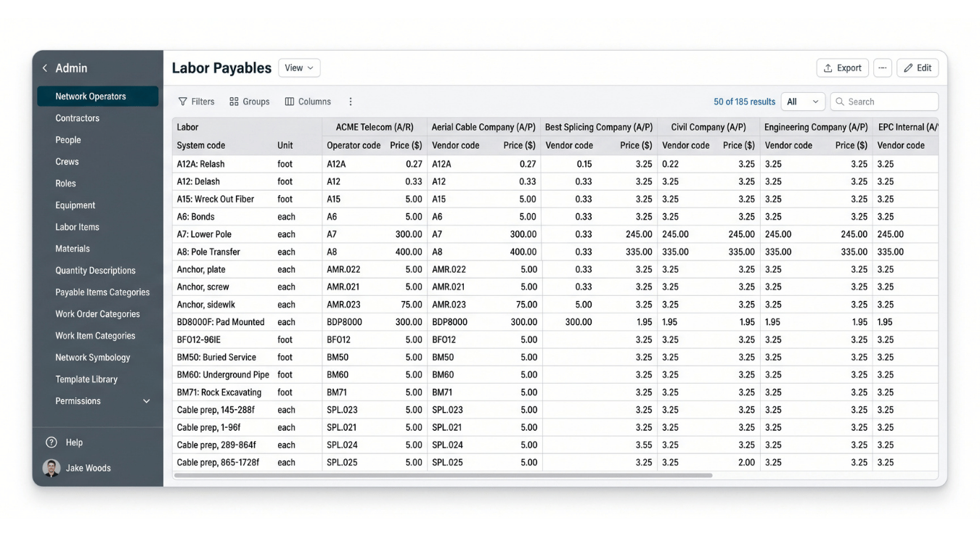Click the Edit button
The width and height of the screenshot is (980, 544).
tap(918, 68)
